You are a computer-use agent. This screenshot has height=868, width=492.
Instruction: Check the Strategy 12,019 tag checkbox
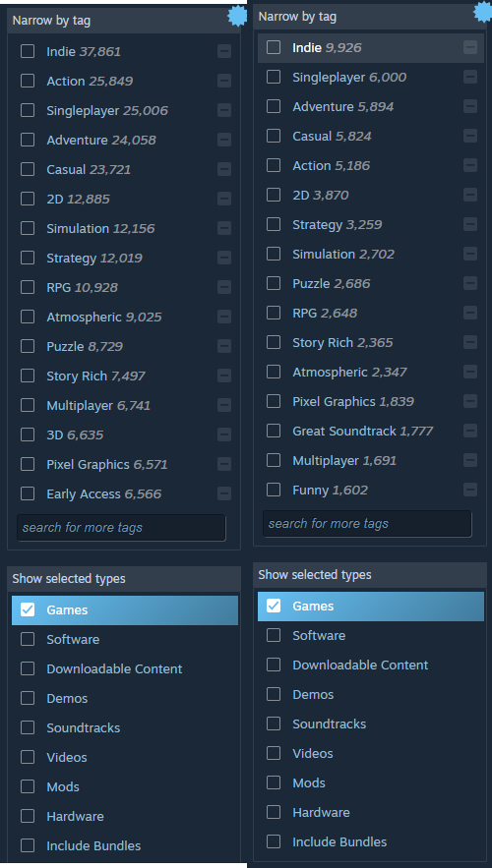(x=28, y=258)
